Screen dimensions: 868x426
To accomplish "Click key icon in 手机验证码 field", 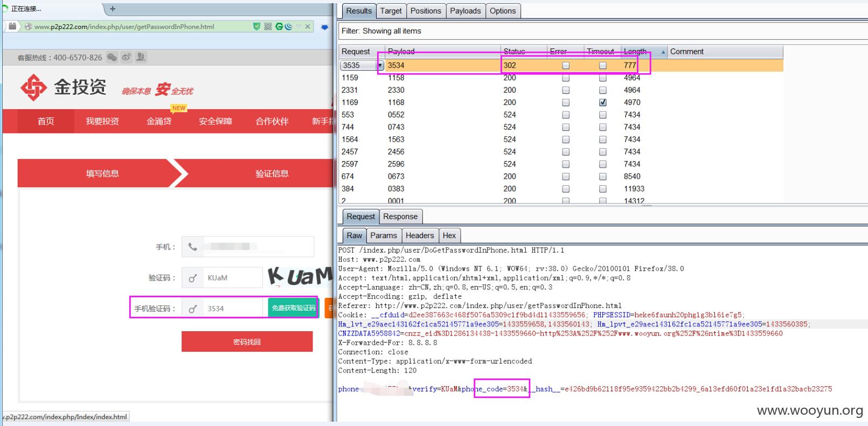I will coord(192,309).
